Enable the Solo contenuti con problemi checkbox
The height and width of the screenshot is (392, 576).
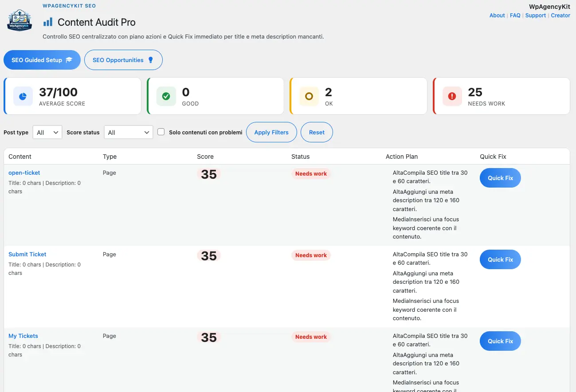(x=161, y=132)
